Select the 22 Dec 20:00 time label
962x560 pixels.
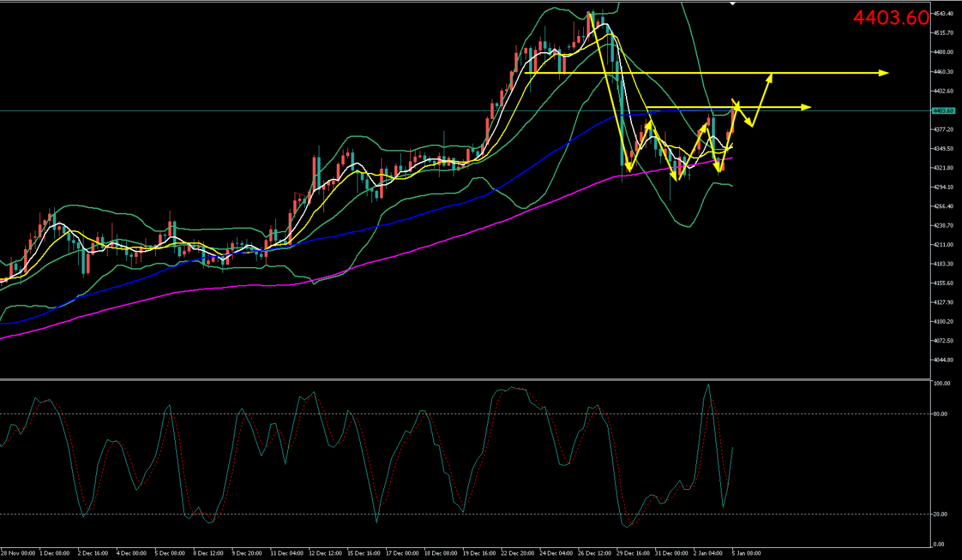(517, 553)
